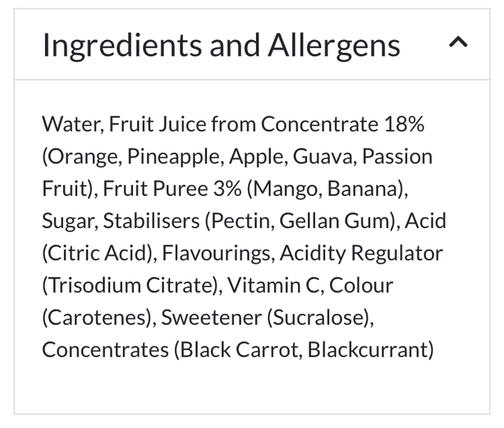This screenshot has height=428, width=504.
Task: Click the word Carotenes
Action: tap(97, 317)
